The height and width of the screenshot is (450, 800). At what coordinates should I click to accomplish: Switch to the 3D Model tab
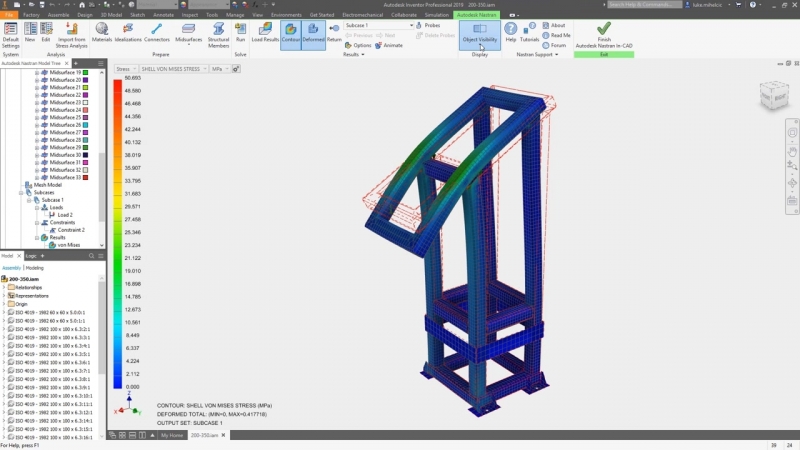pyautogui.click(x=111, y=15)
